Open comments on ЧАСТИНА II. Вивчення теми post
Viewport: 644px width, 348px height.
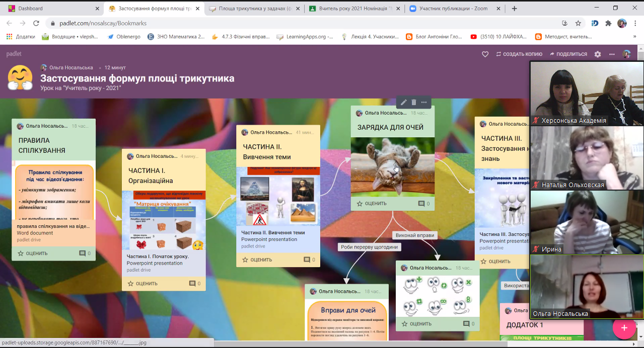310,260
